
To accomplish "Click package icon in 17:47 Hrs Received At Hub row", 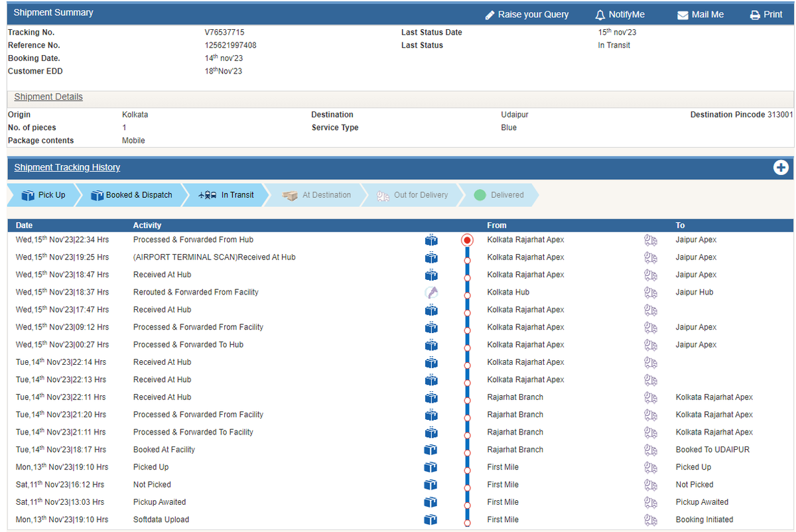I will point(431,310).
